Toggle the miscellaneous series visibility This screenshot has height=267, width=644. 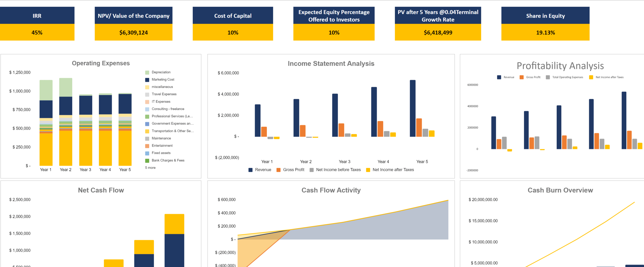coord(147,87)
